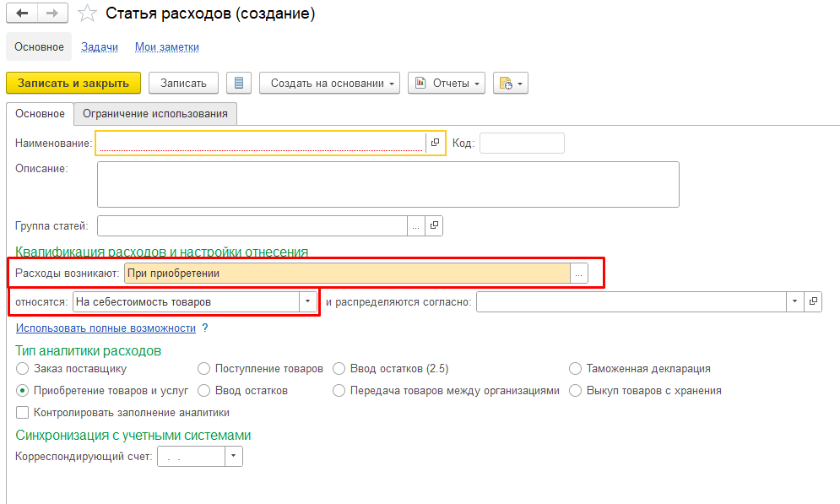Switch to Ограничение использования tab

click(154, 114)
